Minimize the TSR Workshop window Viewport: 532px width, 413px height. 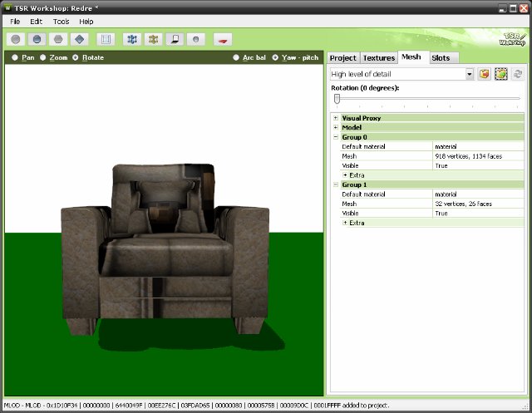pyautogui.click(x=503, y=7)
